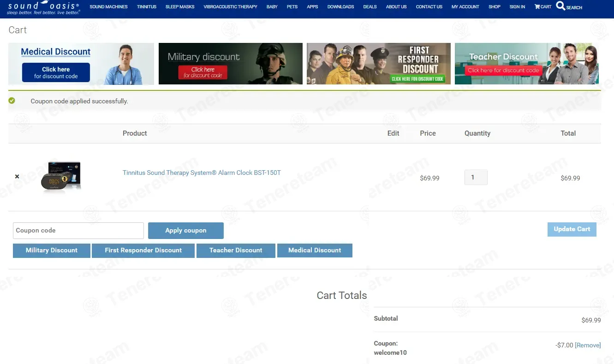
Task: Open the Downloads menu item
Action: click(x=340, y=7)
